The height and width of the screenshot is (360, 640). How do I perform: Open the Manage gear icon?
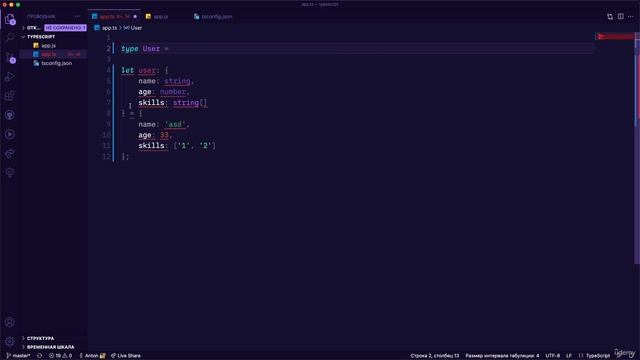(x=10, y=341)
